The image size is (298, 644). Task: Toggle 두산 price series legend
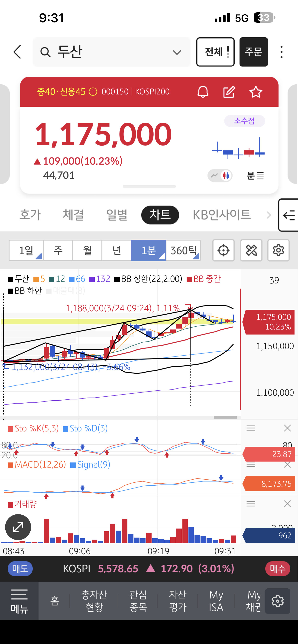tap(18, 279)
